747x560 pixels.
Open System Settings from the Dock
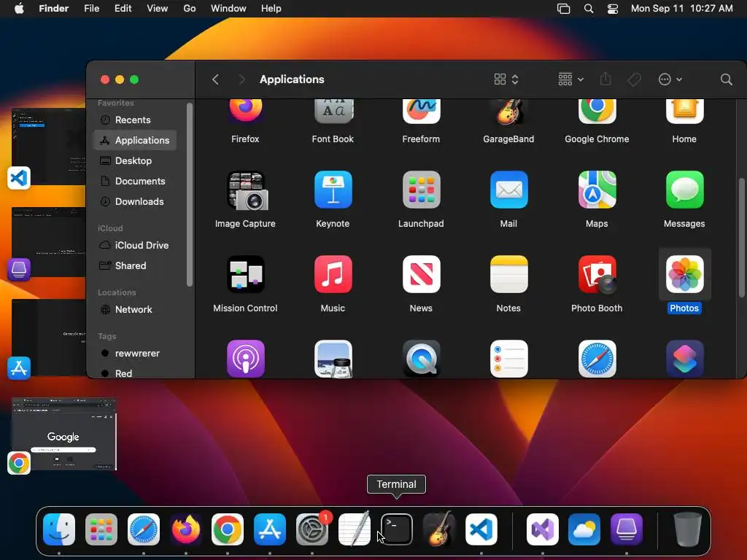pyautogui.click(x=312, y=529)
